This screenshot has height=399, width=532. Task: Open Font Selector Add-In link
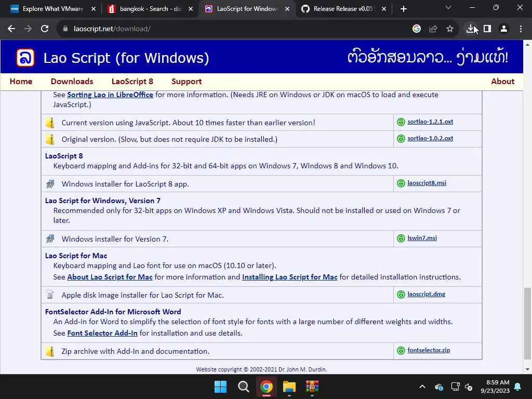[x=102, y=333]
